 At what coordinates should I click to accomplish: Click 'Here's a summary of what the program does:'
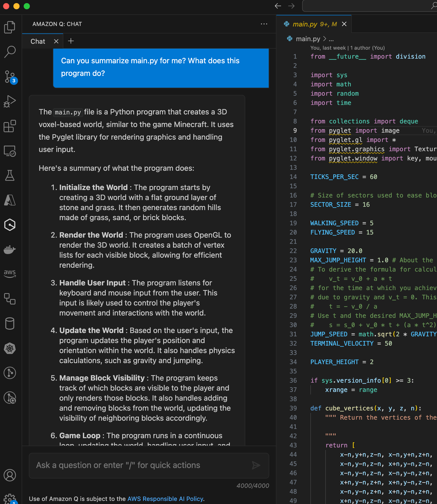pos(116,168)
